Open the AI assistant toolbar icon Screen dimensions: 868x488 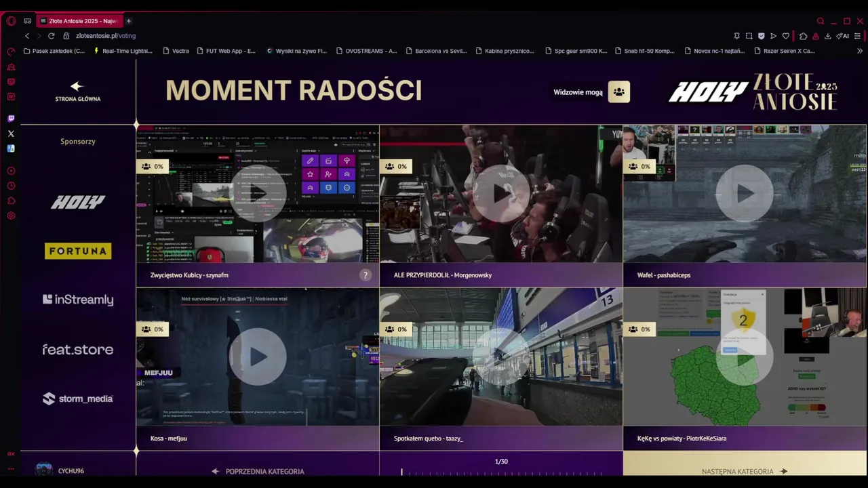[843, 36]
